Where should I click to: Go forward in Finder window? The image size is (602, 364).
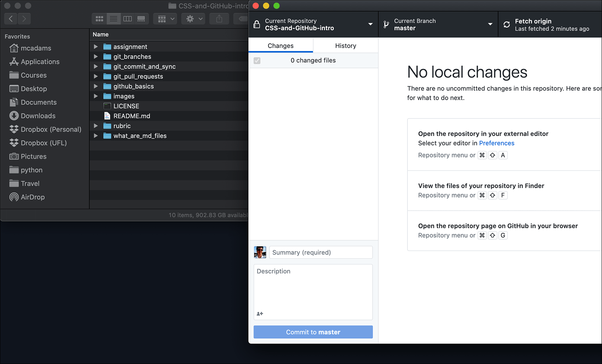24,19
